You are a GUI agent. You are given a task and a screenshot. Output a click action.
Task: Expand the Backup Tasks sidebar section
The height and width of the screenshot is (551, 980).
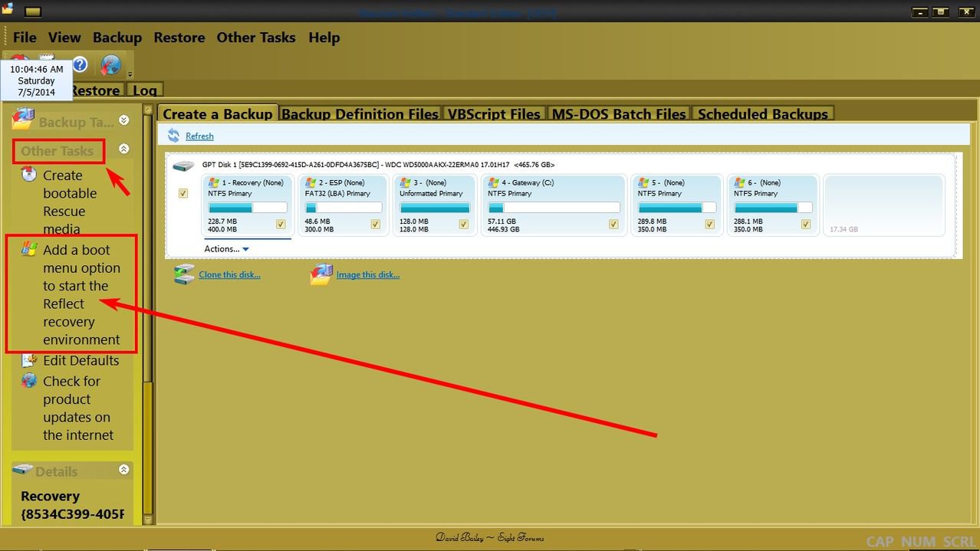coord(124,120)
